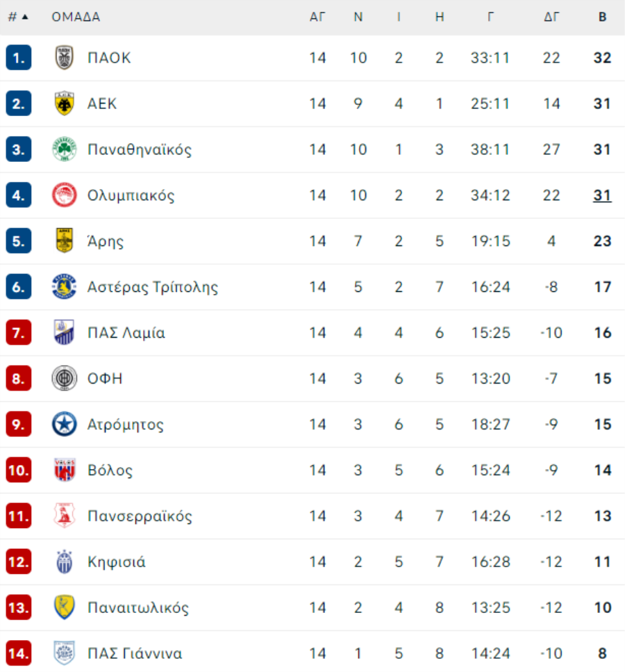Click the ΟΜΑΔΑ column header
Viewport: 625px width, 672px height.
(x=76, y=17)
